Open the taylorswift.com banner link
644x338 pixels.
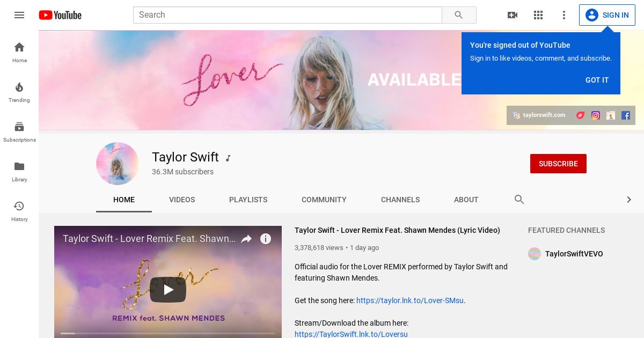coord(539,115)
